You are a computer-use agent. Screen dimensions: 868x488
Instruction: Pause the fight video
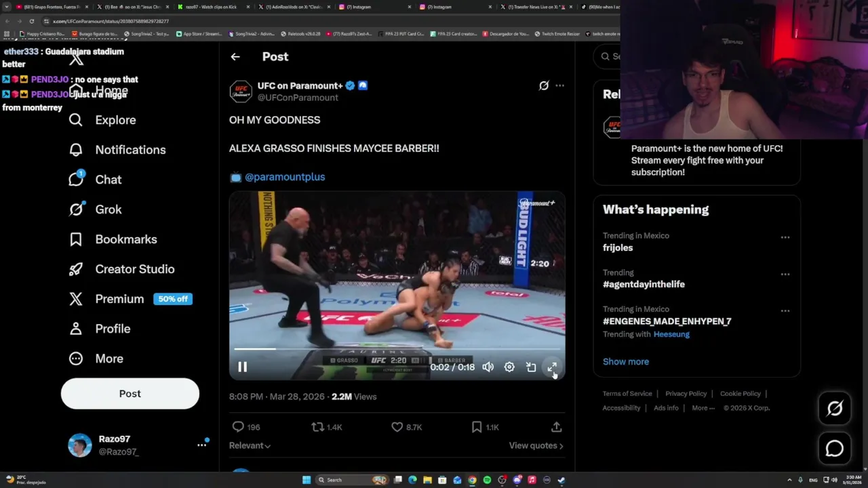(242, 367)
